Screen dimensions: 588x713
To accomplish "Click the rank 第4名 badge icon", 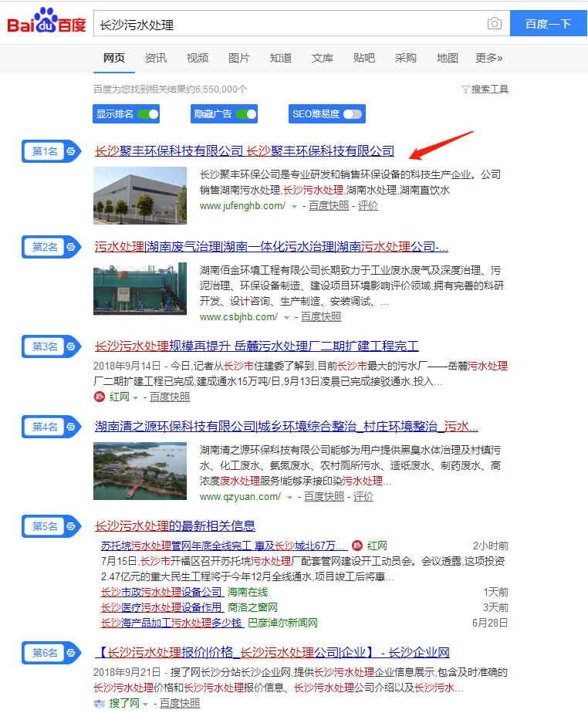I will coord(52,427).
